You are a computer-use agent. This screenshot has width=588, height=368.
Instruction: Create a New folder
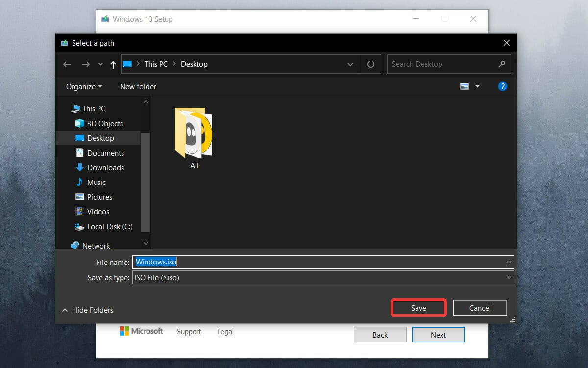click(x=138, y=87)
